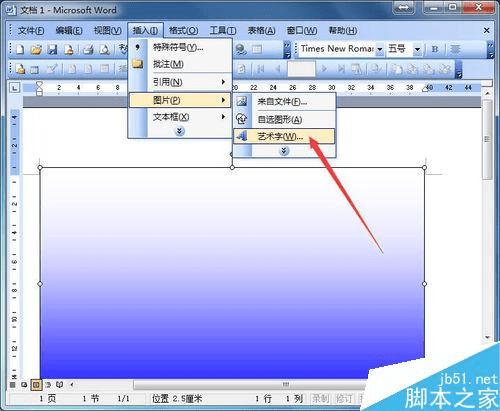The image size is (500, 411).
Task: Click the globe hyperlink icon
Action: 241,49
